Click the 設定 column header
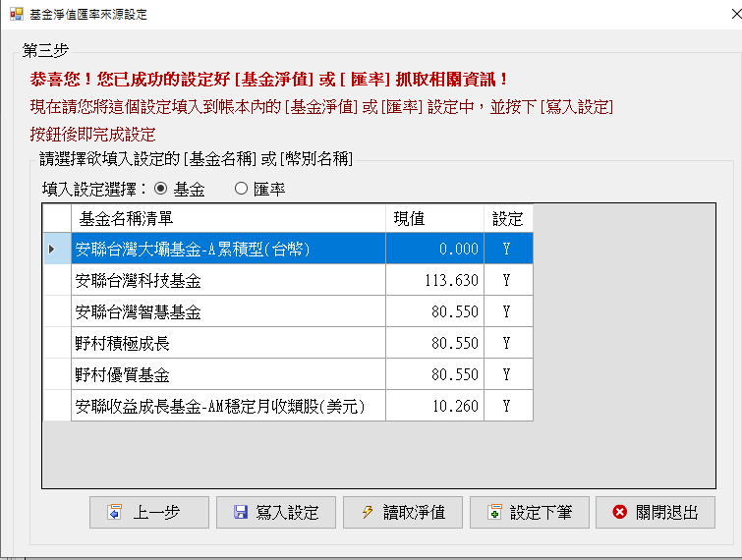742x560 pixels. 509,218
